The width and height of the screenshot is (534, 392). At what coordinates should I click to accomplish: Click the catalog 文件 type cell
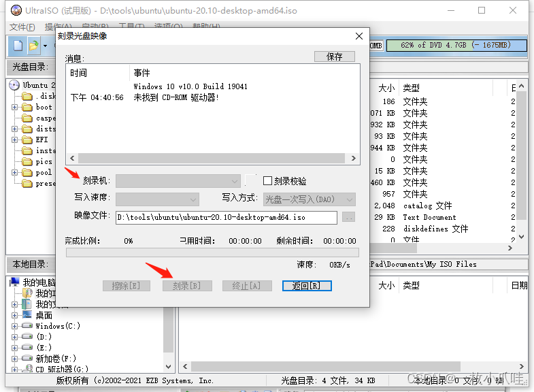[x=427, y=206]
